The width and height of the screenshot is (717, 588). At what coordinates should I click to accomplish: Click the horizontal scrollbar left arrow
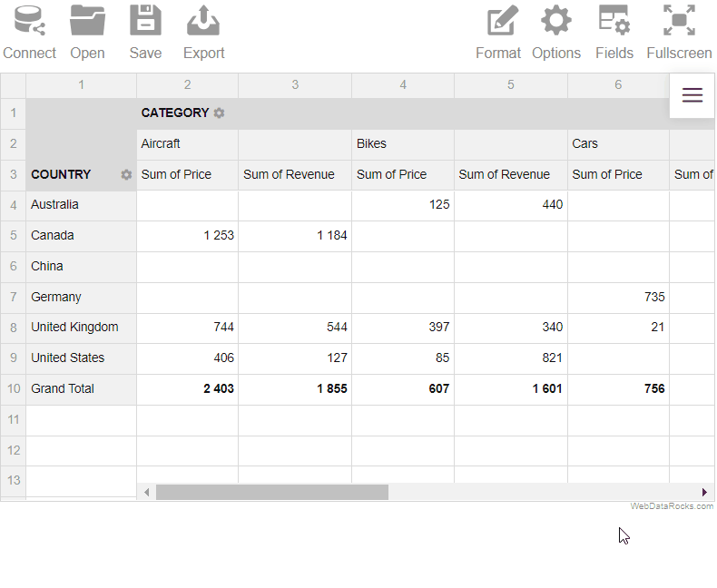(x=146, y=492)
